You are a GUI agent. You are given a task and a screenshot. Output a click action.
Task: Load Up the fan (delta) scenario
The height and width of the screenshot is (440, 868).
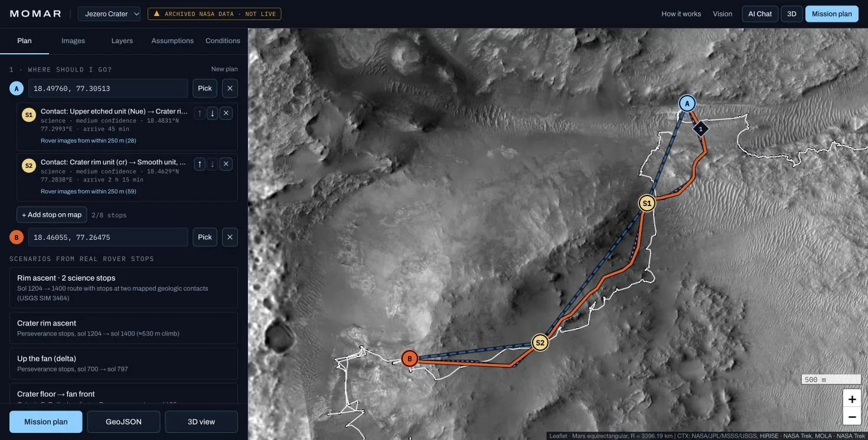pos(124,363)
